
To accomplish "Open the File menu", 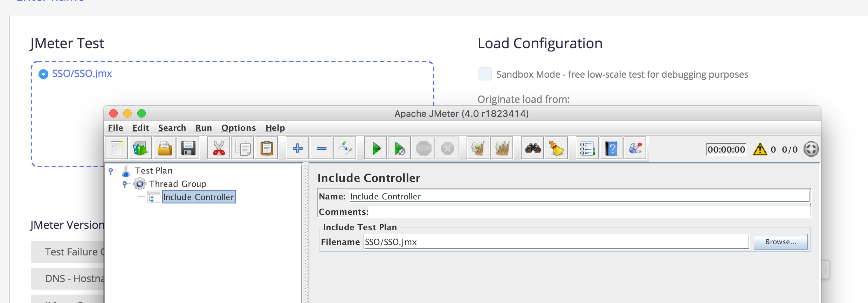I will pos(115,128).
